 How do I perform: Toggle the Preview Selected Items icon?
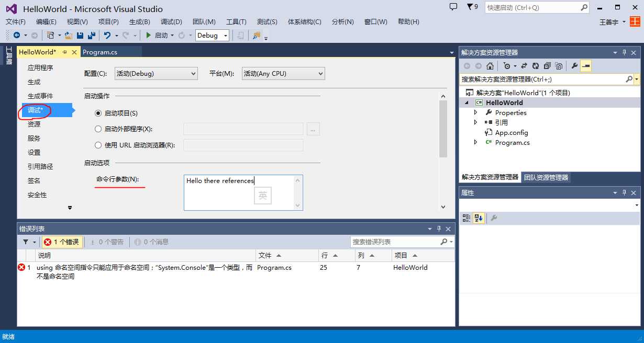[x=586, y=66]
